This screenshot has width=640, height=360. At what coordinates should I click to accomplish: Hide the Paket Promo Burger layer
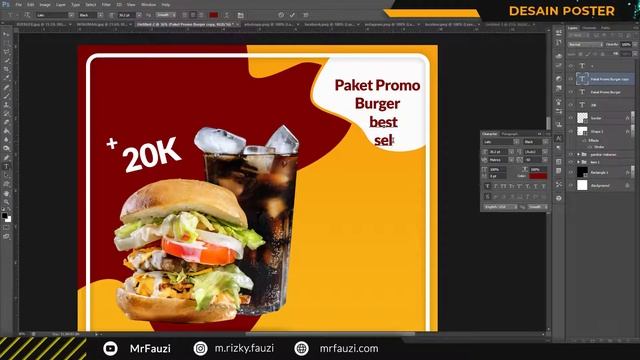coord(571,92)
